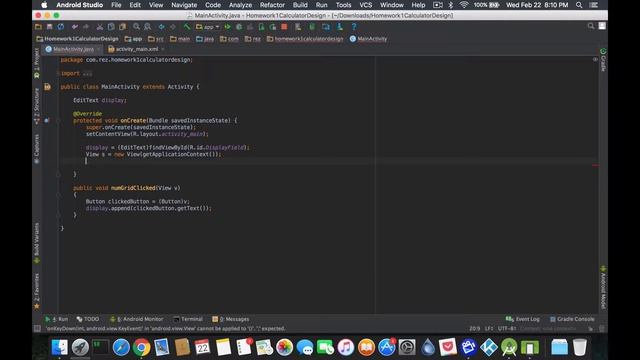
Task: Click the Synchronize toolbar icon
Action: (x=61, y=27)
